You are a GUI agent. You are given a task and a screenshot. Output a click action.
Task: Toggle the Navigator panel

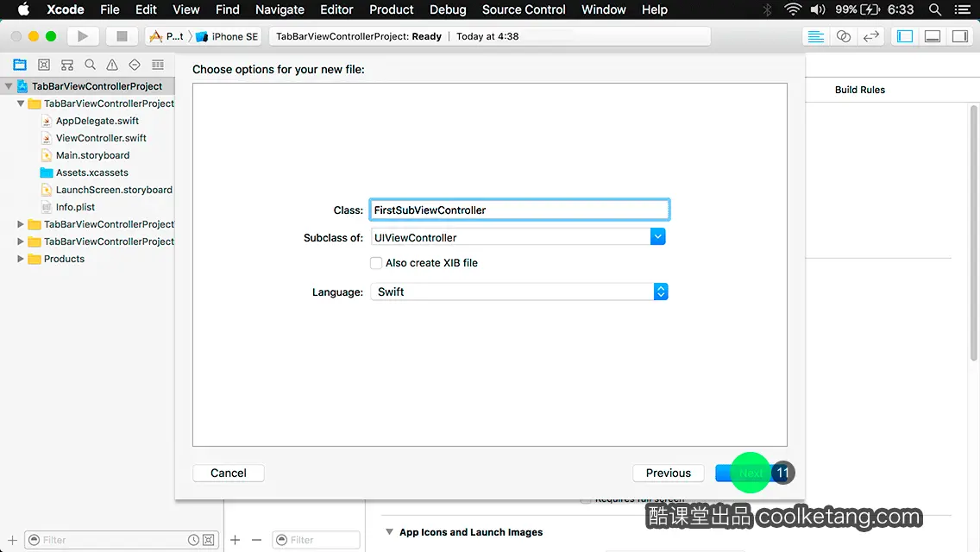pyautogui.click(x=905, y=36)
